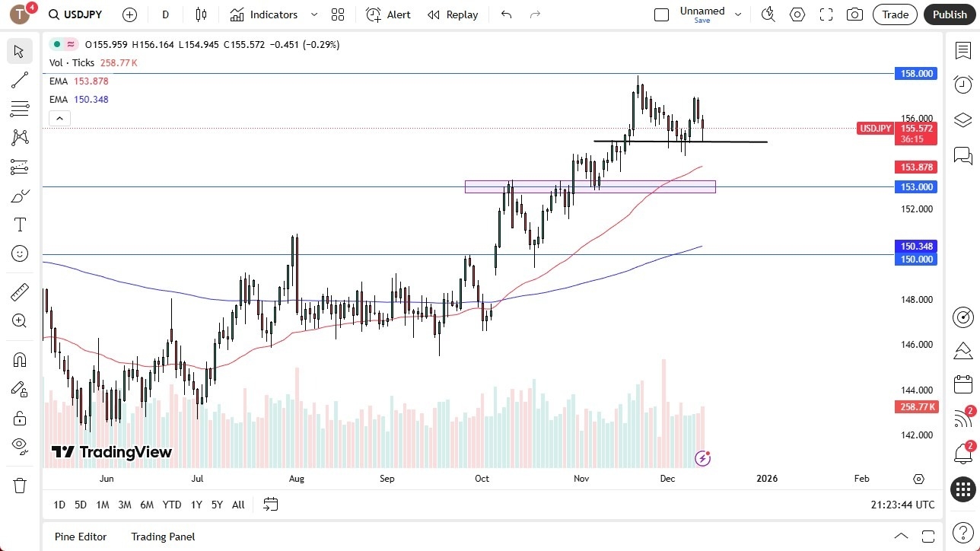Switch timeframe to the 1Y tab
The width and height of the screenshot is (980, 551).
tap(196, 505)
